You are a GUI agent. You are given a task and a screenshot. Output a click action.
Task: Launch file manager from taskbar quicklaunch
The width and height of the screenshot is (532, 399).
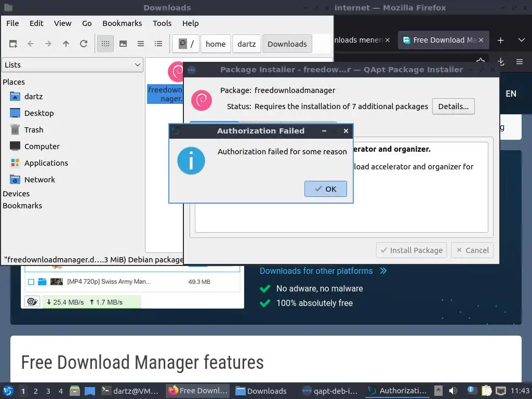tap(75, 391)
